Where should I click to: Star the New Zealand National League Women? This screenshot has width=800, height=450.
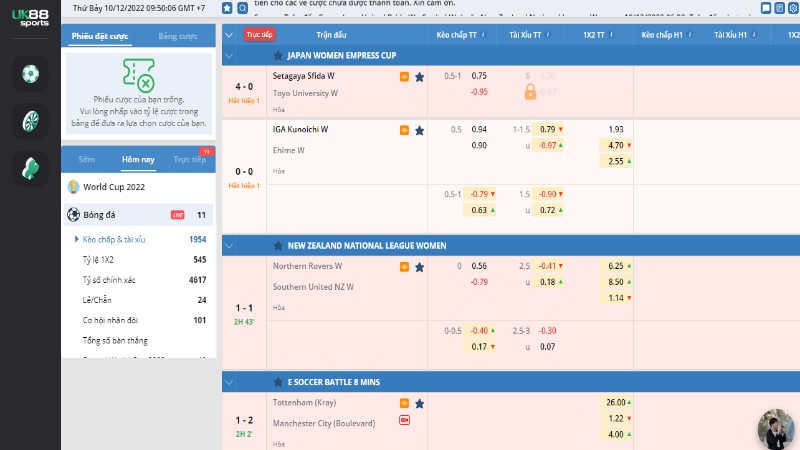click(x=278, y=246)
